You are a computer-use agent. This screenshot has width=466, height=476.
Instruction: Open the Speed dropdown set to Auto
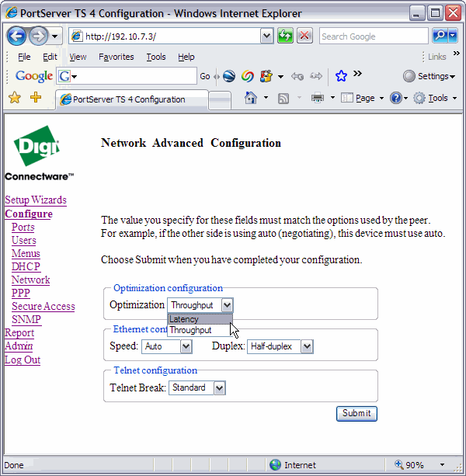167,346
